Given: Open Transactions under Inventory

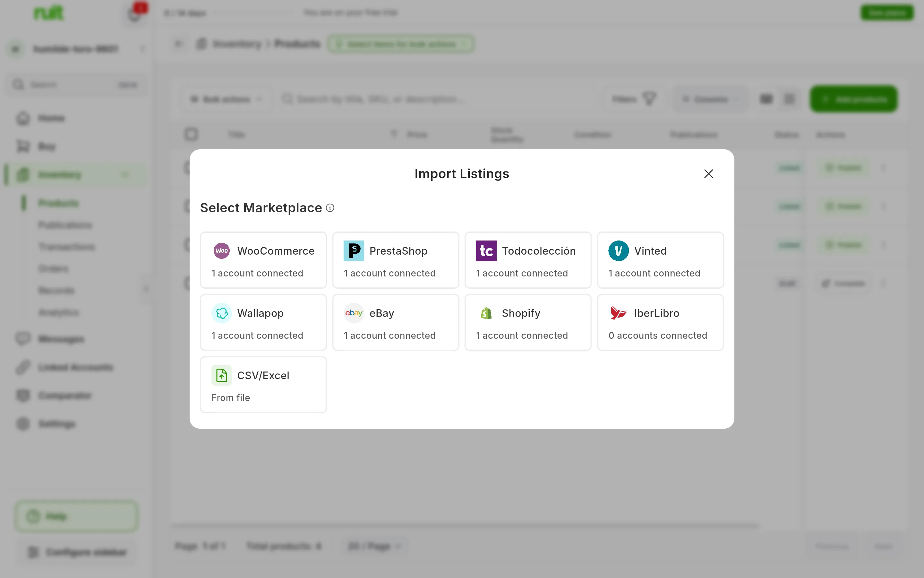Looking at the screenshot, I should 66,247.
